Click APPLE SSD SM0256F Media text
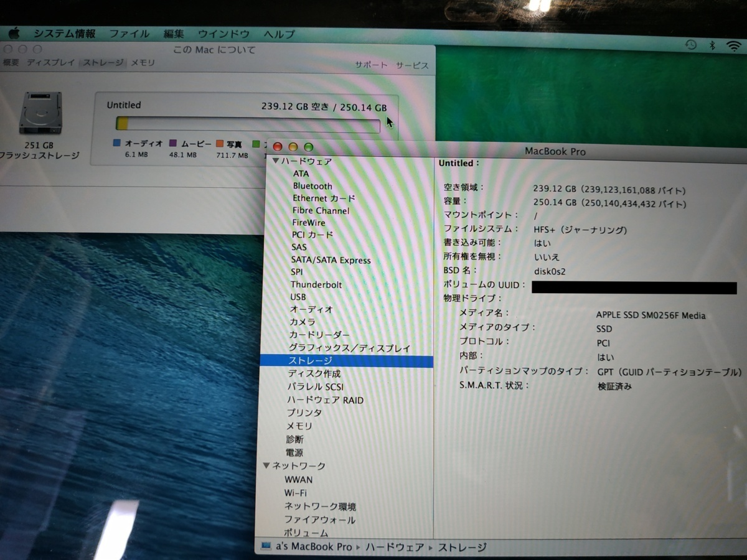This screenshot has width=747, height=560. click(651, 315)
